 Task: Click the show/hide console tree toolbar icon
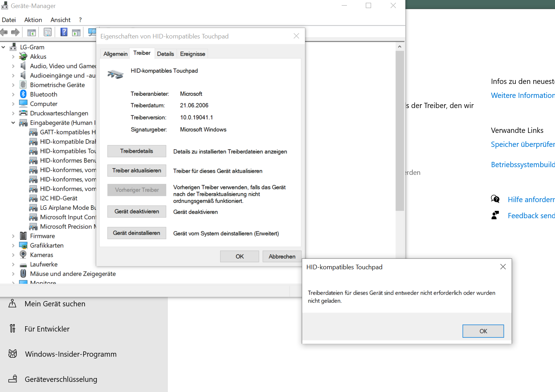tap(31, 33)
